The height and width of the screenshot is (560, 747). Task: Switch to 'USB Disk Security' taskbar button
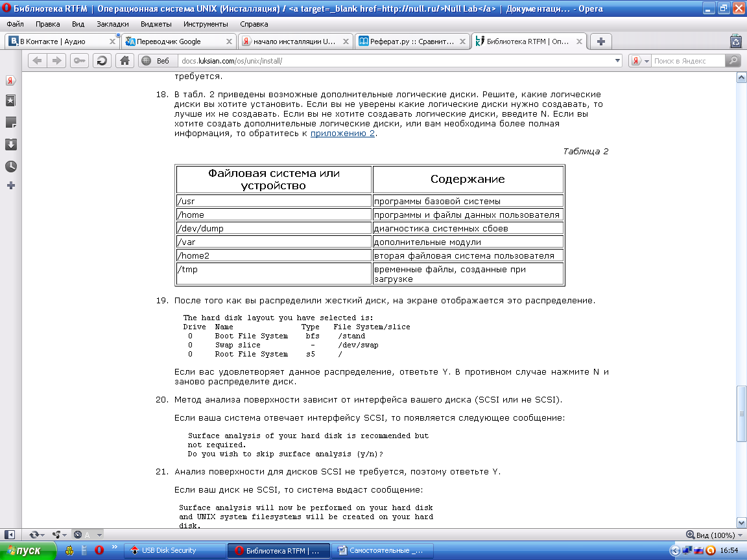click(175, 550)
